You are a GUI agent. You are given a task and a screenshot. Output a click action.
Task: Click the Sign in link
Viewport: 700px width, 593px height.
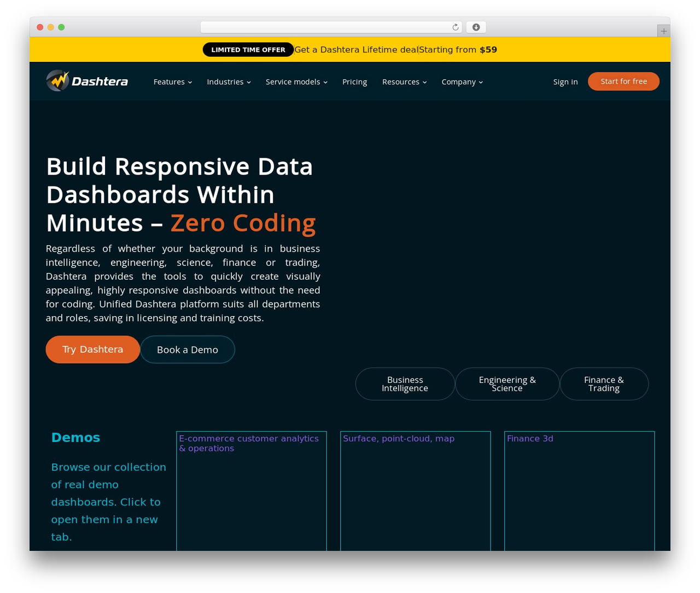(565, 82)
